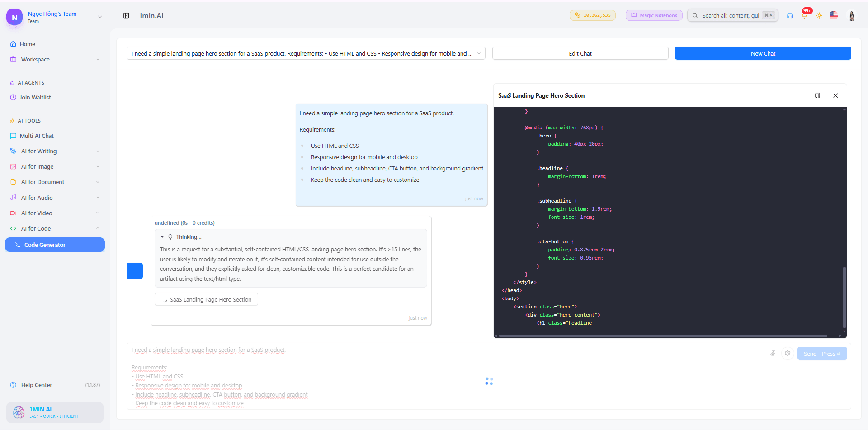
Task: Click the code panel vertical scrollbar
Action: click(844, 297)
